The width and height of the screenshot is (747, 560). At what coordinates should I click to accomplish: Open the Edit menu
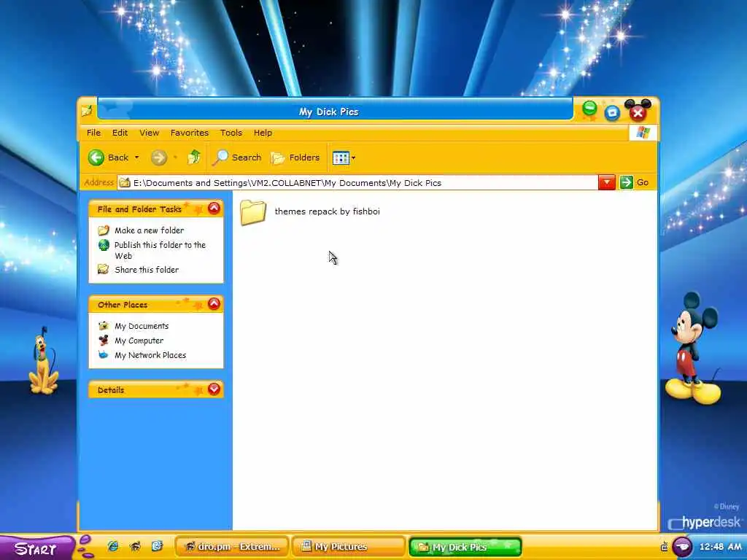tap(120, 133)
